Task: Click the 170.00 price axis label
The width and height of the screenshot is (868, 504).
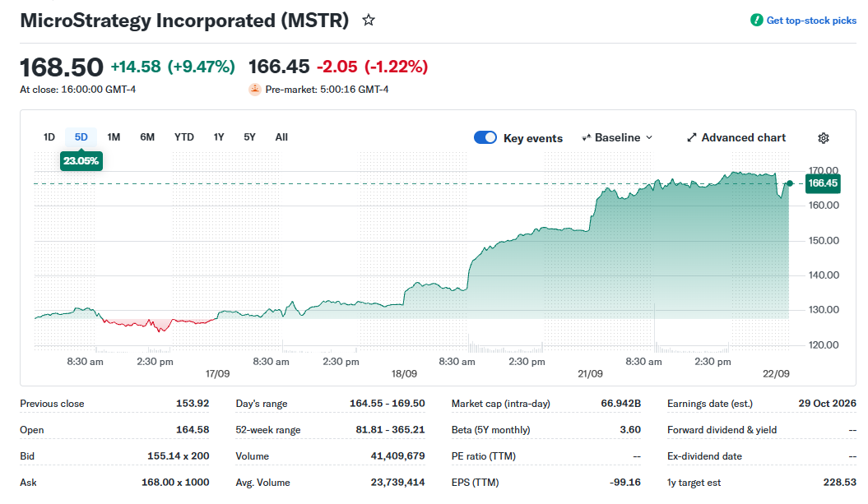Action: [x=824, y=170]
